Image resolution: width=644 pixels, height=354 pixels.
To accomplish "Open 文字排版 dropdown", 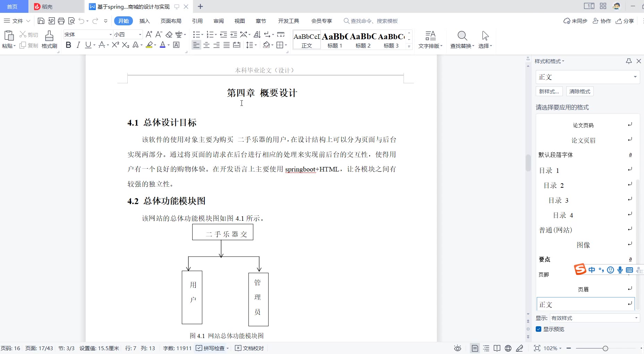I will [430, 40].
